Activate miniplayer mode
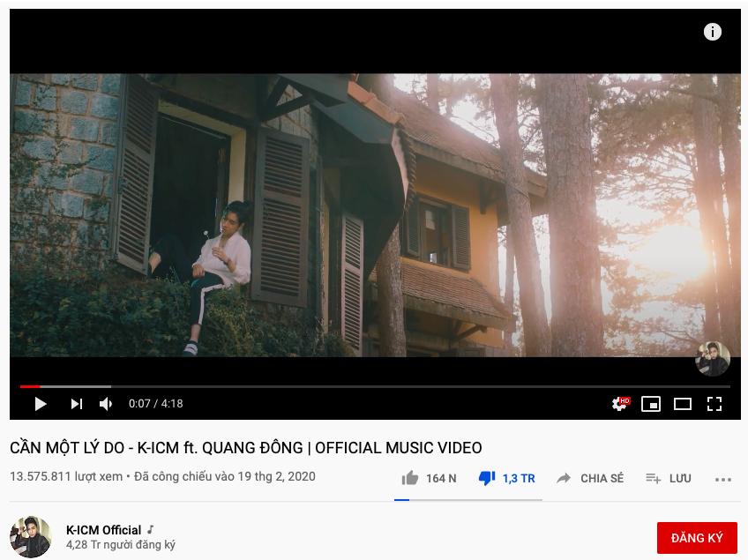Image resolution: width=748 pixels, height=560 pixels. [651, 404]
